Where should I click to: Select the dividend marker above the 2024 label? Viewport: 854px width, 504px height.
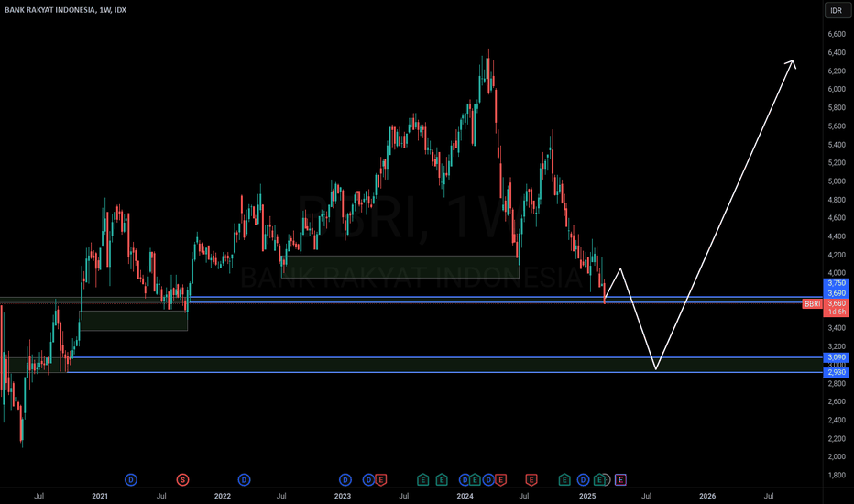(465, 479)
